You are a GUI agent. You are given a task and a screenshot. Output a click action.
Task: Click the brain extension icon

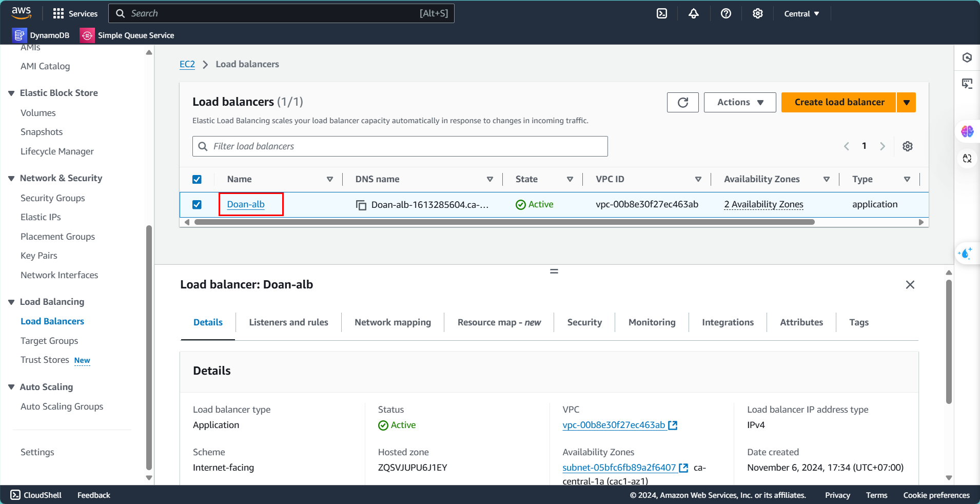[967, 131]
